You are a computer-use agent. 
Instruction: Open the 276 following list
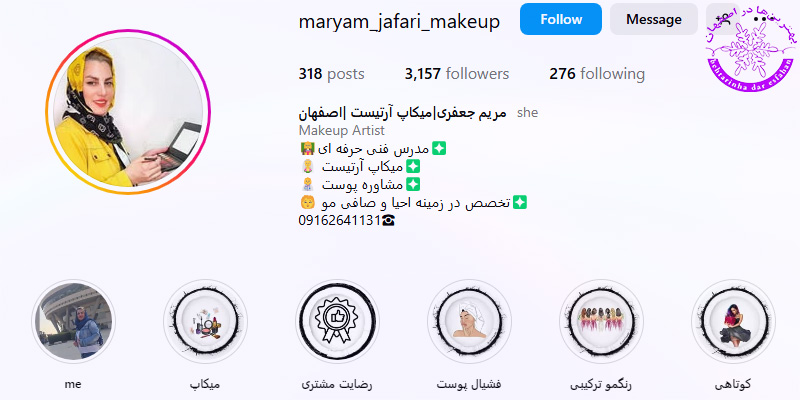[597, 74]
